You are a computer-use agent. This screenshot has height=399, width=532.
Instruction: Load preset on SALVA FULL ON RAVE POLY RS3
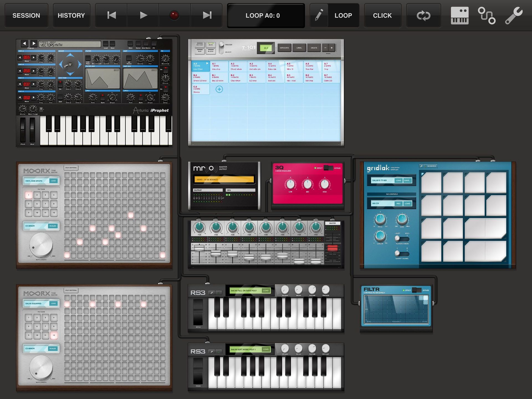pos(266,291)
